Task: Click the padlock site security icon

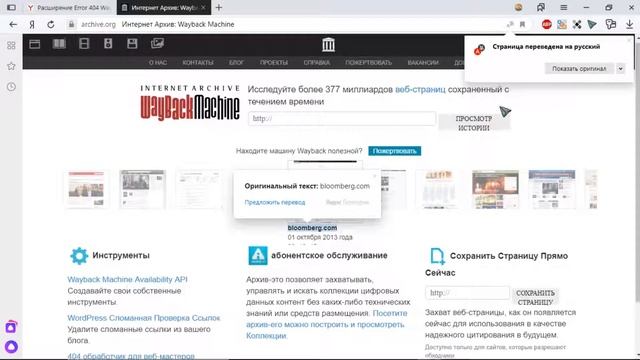Action: (71, 24)
